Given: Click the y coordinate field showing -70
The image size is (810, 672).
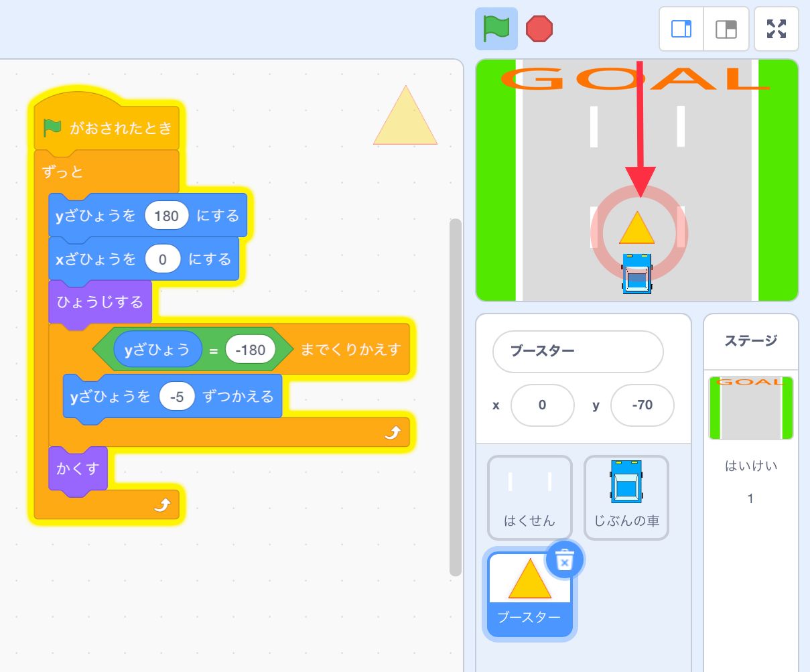Looking at the screenshot, I should pyautogui.click(x=641, y=405).
